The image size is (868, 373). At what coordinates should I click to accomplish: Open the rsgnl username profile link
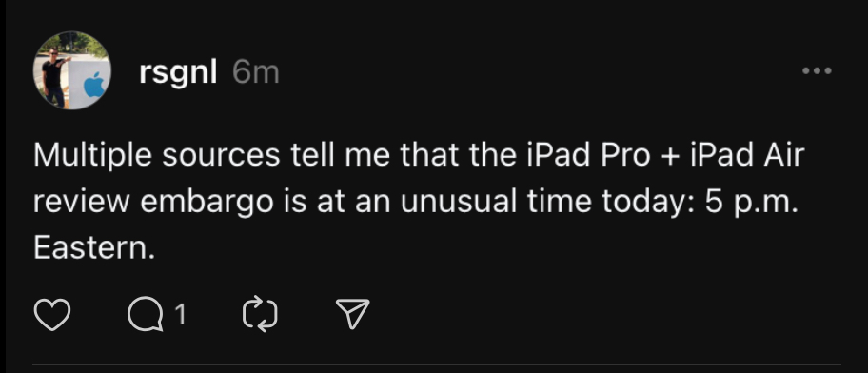click(178, 72)
